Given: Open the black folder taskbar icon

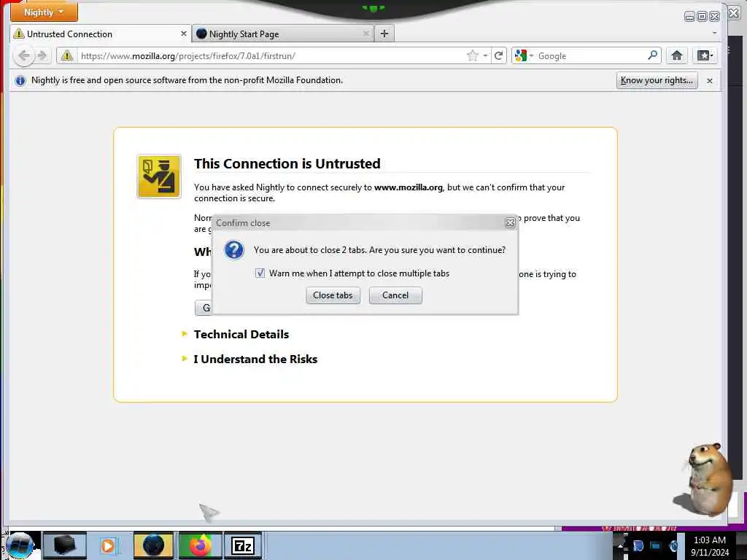Looking at the screenshot, I should click(x=64, y=545).
